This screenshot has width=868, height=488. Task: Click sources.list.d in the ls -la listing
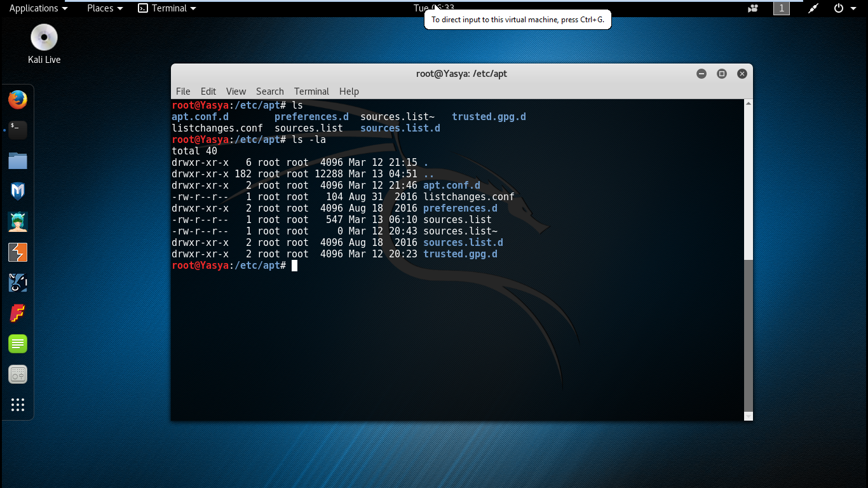coord(463,243)
